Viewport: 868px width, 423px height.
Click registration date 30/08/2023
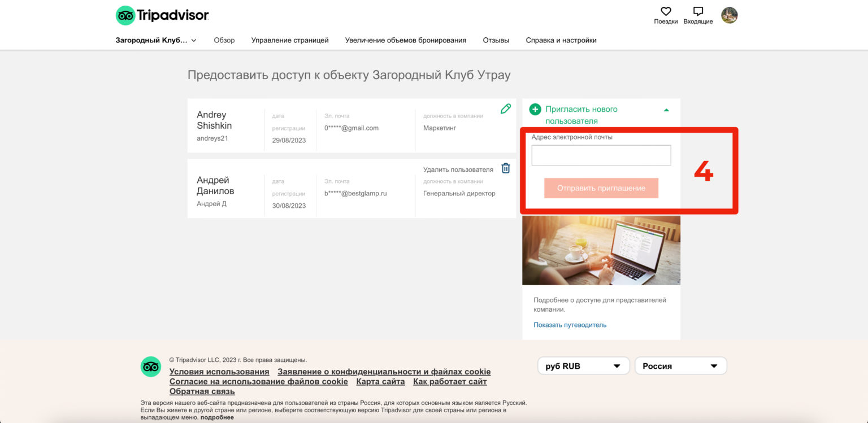(289, 206)
